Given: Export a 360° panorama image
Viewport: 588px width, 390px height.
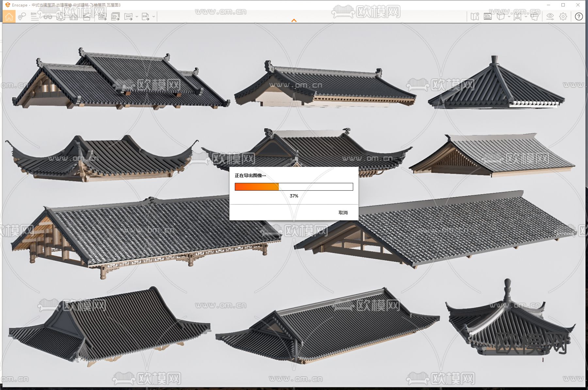Looking at the screenshot, I should 128,17.
